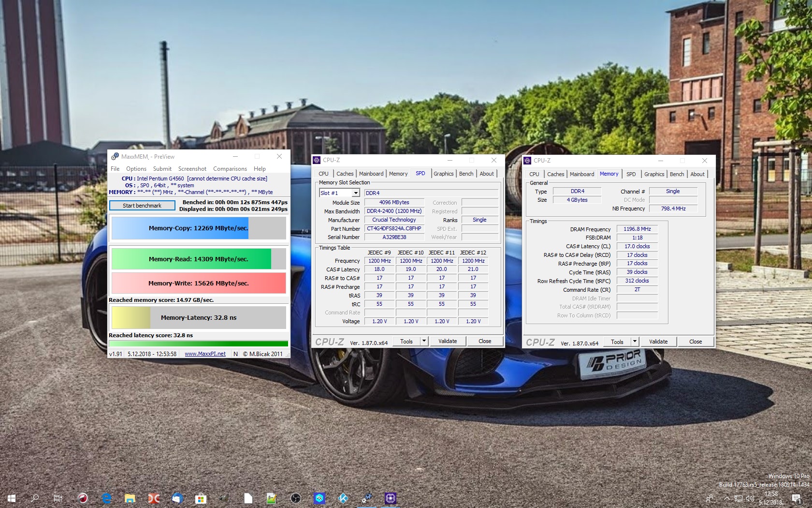Click the red Memory-Write result bar
The height and width of the screenshot is (508, 812).
coord(199,283)
